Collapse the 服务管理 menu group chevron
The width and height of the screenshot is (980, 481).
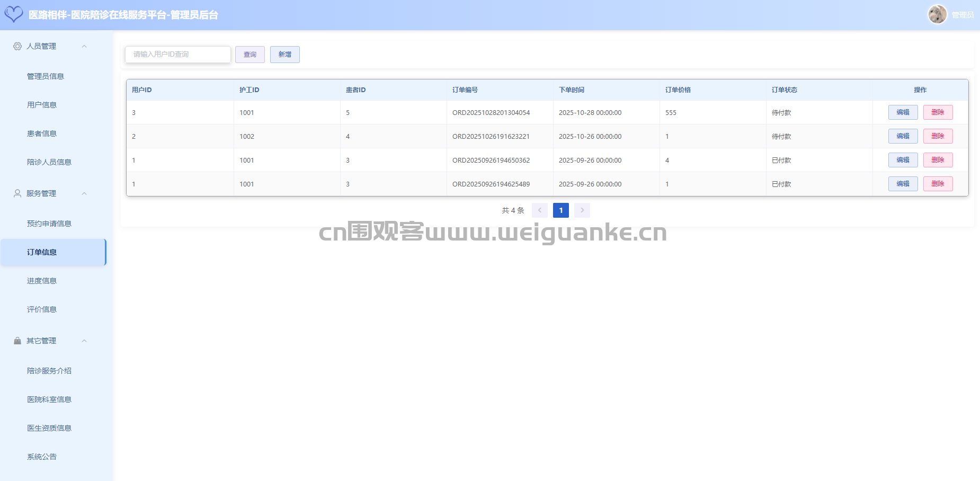(84, 193)
